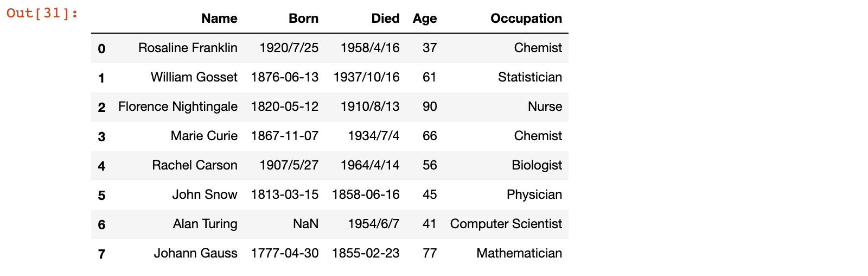Click the age value 90
This screenshot has width=868, height=276.
point(430,106)
